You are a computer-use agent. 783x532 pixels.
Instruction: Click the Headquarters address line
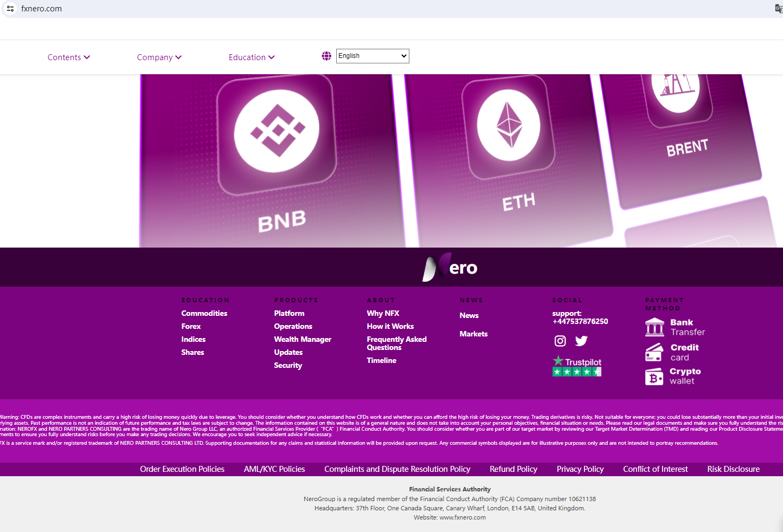coord(450,508)
